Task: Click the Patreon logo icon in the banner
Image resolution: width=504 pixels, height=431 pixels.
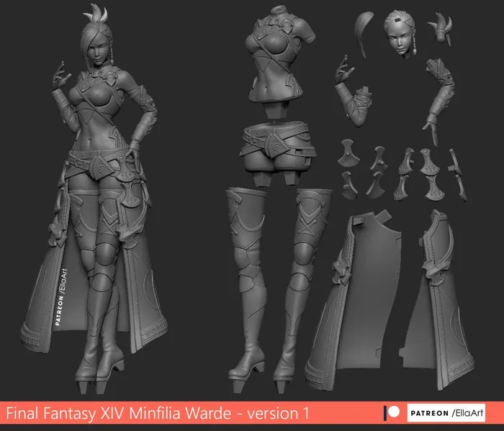Action: 391,412
